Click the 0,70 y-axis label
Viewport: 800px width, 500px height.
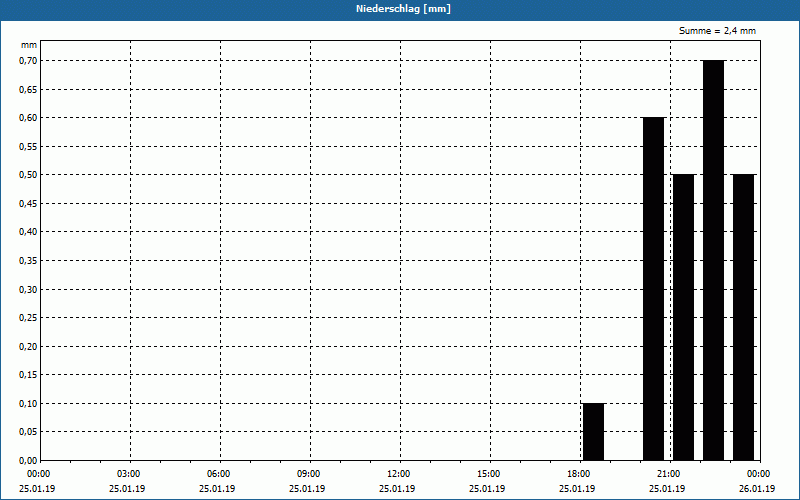pos(29,61)
